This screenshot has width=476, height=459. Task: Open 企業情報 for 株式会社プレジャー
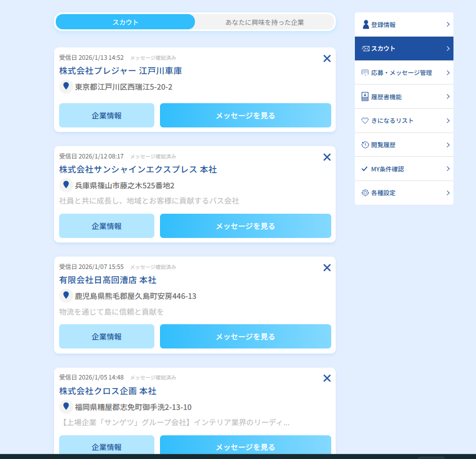(106, 116)
